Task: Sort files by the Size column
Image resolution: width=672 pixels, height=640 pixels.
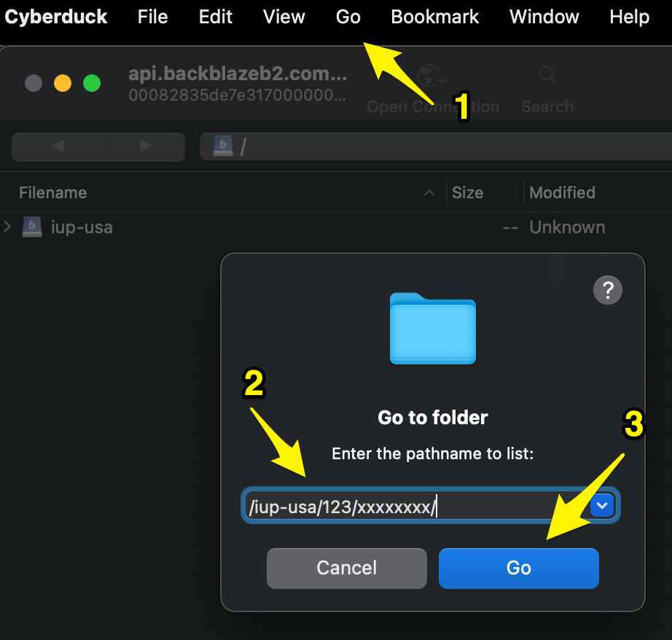Action: [467, 192]
